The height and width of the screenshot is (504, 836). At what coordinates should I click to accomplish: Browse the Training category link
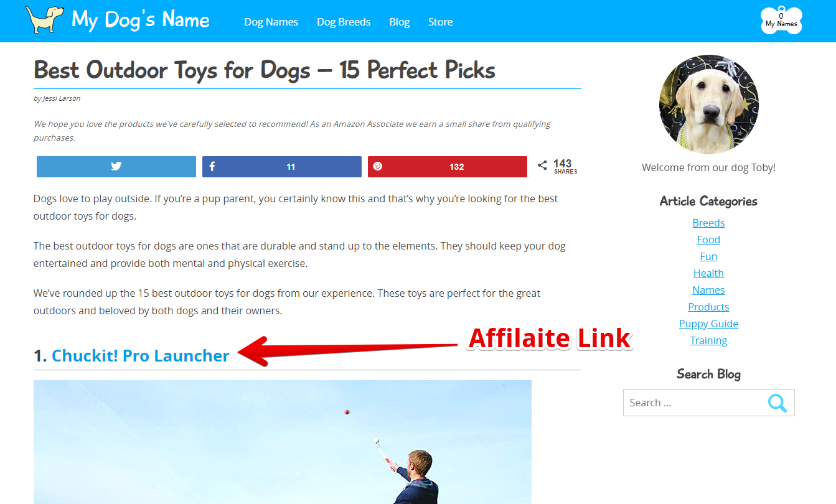point(708,340)
